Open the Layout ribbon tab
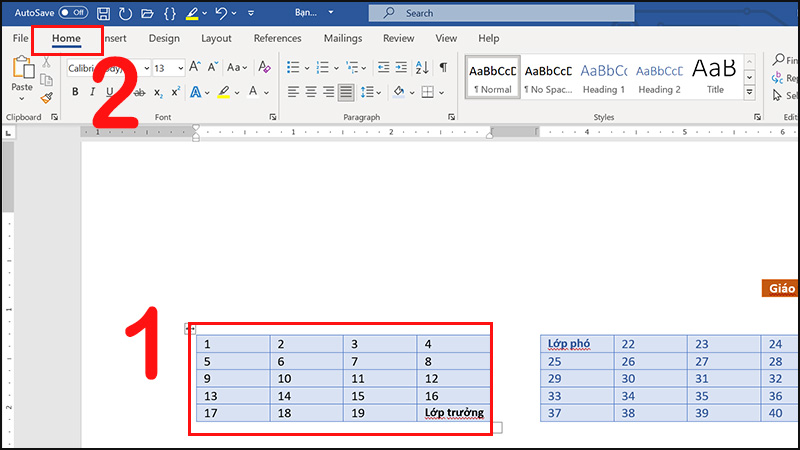 [x=216, y=38]
